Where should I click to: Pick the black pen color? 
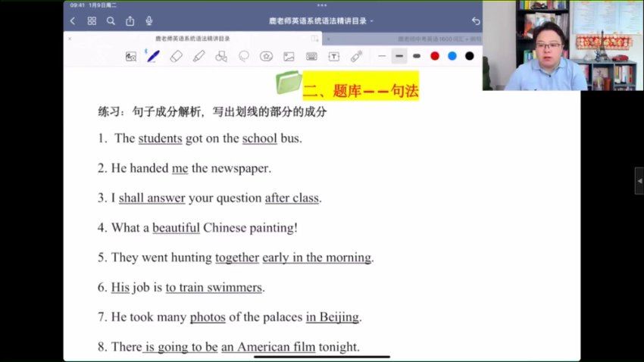pos(470,56)
